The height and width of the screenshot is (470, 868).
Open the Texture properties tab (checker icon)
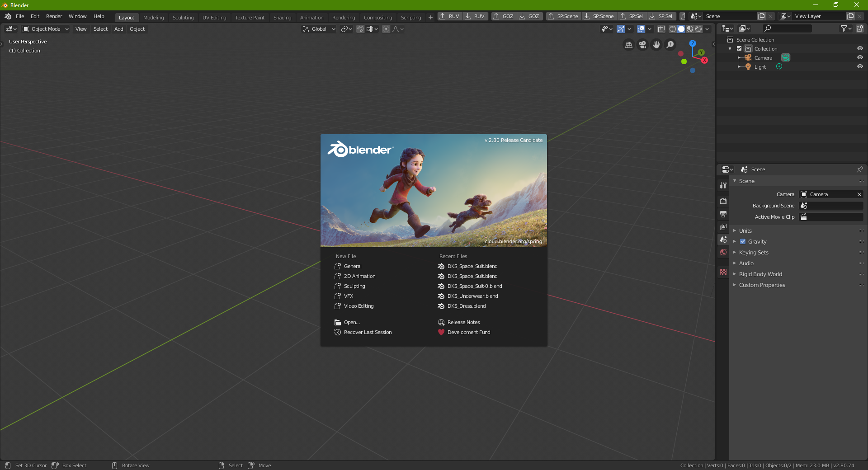pyautogui.click(x=723, y=272)
